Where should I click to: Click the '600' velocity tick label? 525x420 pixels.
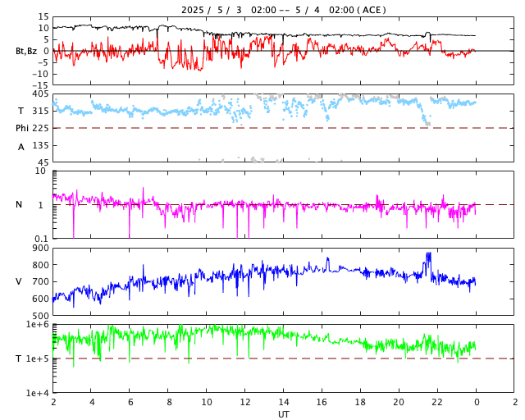(x=40, y=299)
